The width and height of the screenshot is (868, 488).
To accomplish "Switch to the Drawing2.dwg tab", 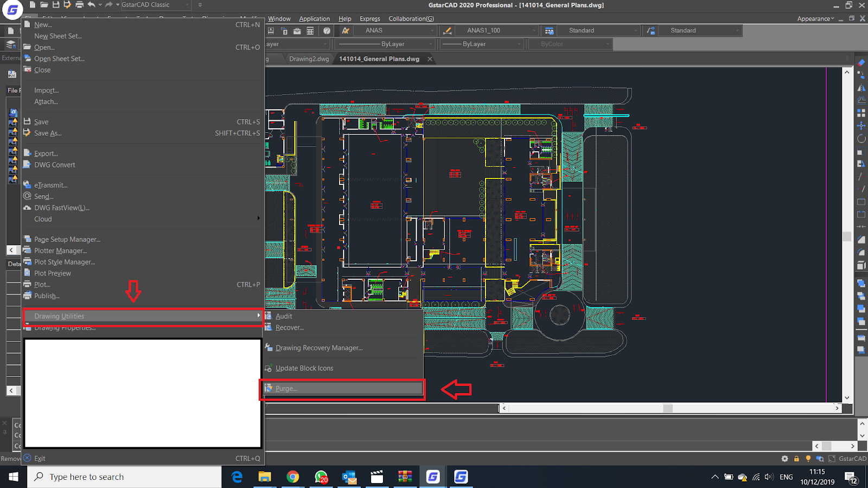I will [309, 59].
